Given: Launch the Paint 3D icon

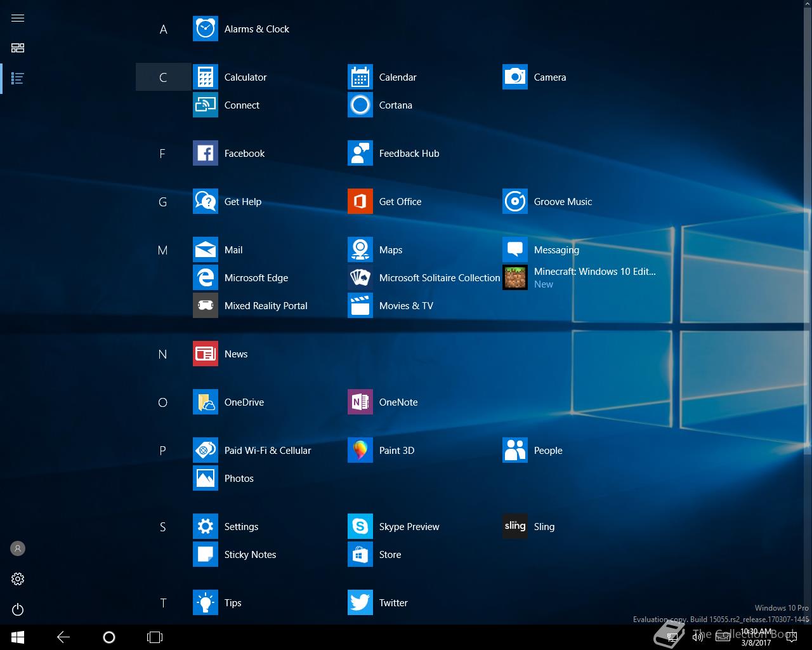Looking at the screenshot, I should [x=360, y=450].
